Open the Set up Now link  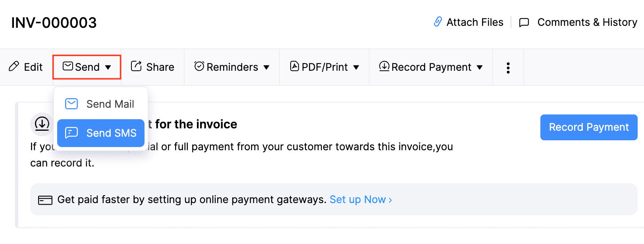[361, 199]
